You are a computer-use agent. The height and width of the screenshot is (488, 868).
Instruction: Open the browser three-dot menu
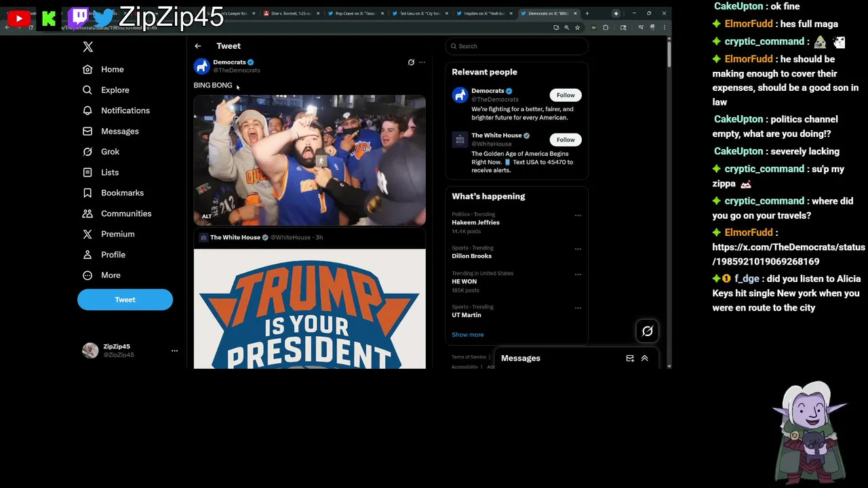pos(665,28)
